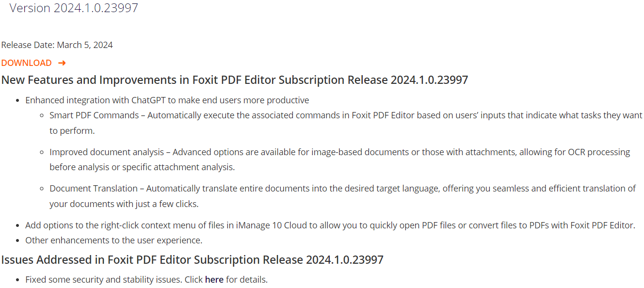Click the hollow bullet before Improved document analysis
Viewport: 644px width, 288px height.
[x=42, y=152]
